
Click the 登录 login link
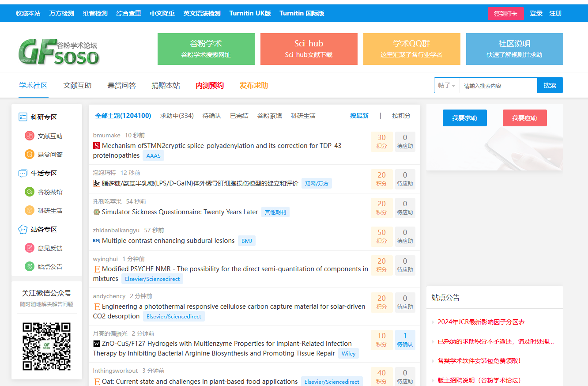[x=536, y=13]
